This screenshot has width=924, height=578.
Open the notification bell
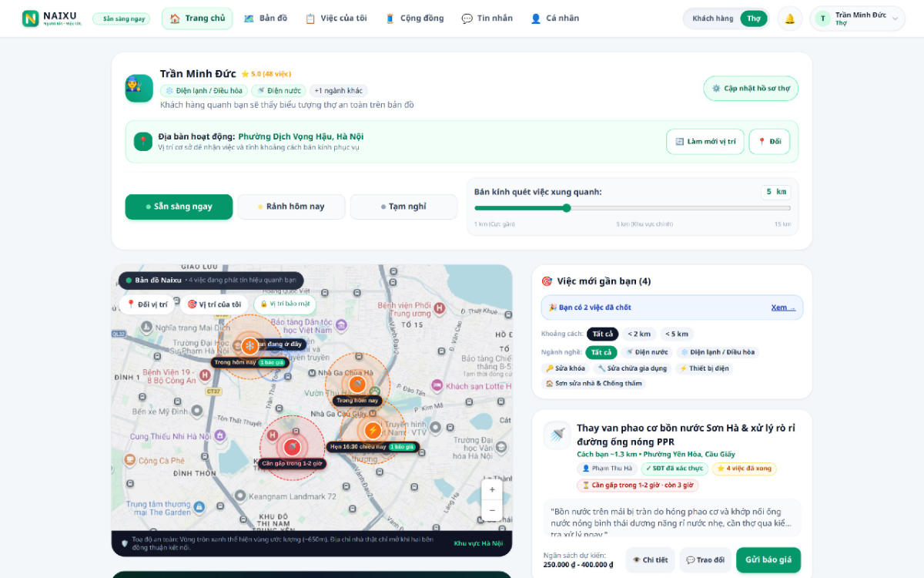(789, 18)
